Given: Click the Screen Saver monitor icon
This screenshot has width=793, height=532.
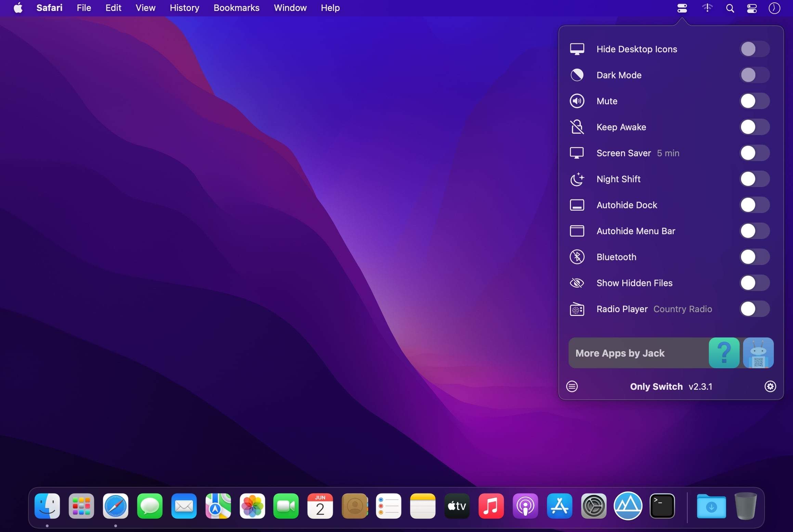Looking at the screenshot, I should click(577, 152).
